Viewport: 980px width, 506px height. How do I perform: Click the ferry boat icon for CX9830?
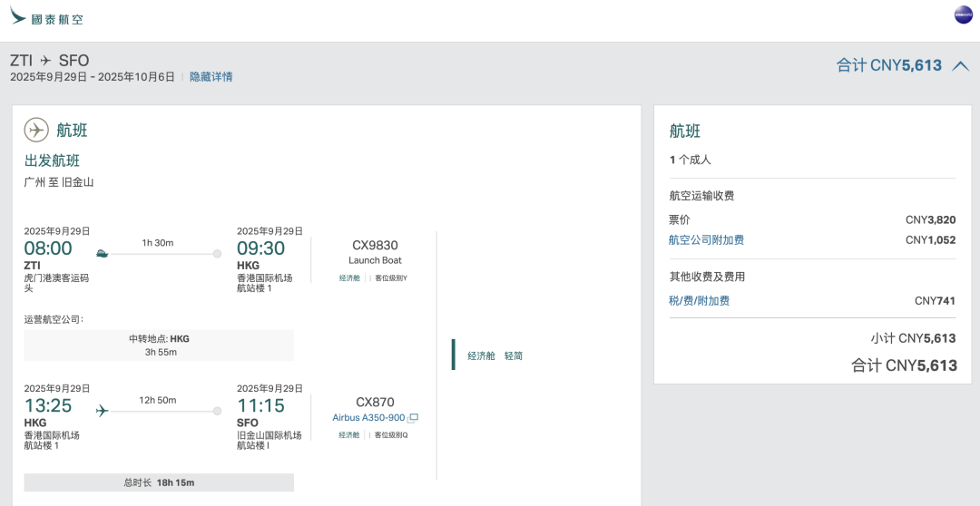[x=102, y=254]
